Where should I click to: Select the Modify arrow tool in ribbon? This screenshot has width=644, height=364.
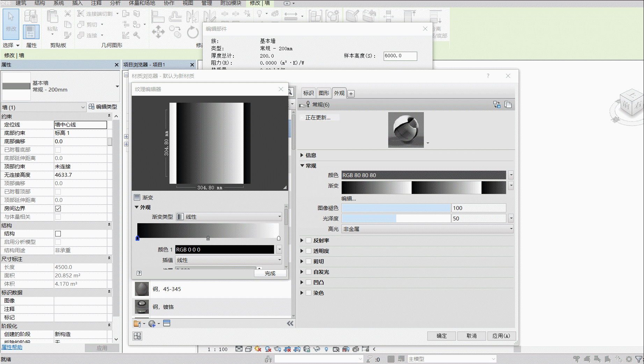point(11,23)
